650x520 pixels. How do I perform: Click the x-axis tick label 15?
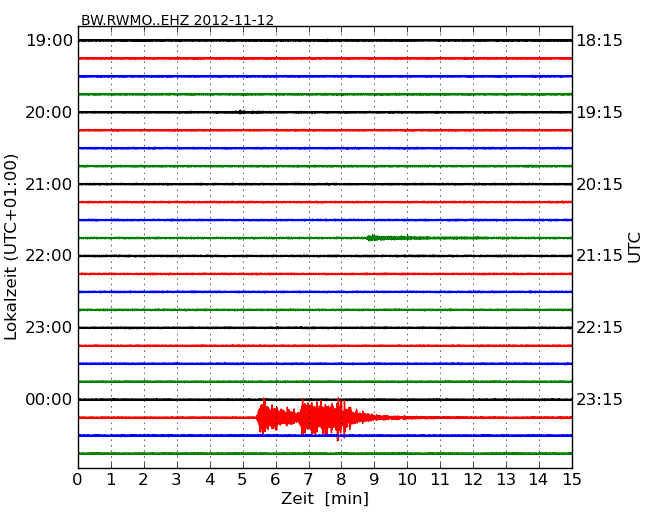pyautogui.click(x=572, y=479)
